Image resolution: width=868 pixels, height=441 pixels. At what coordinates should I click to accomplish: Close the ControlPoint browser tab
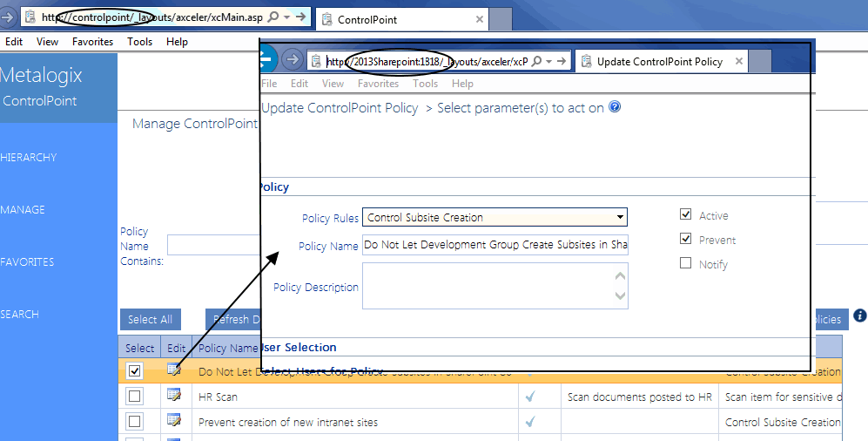[480, 19]
